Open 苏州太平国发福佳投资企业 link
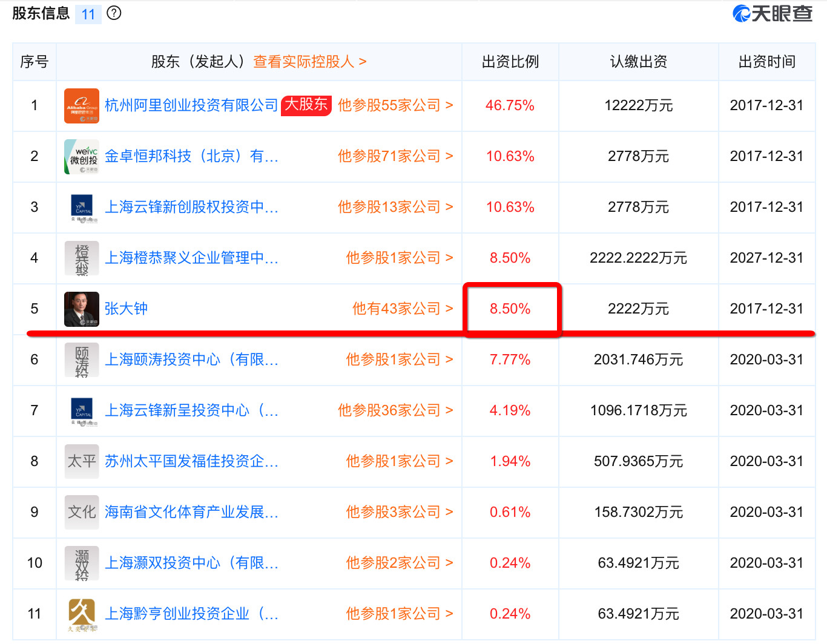 (x=191, y=461)
